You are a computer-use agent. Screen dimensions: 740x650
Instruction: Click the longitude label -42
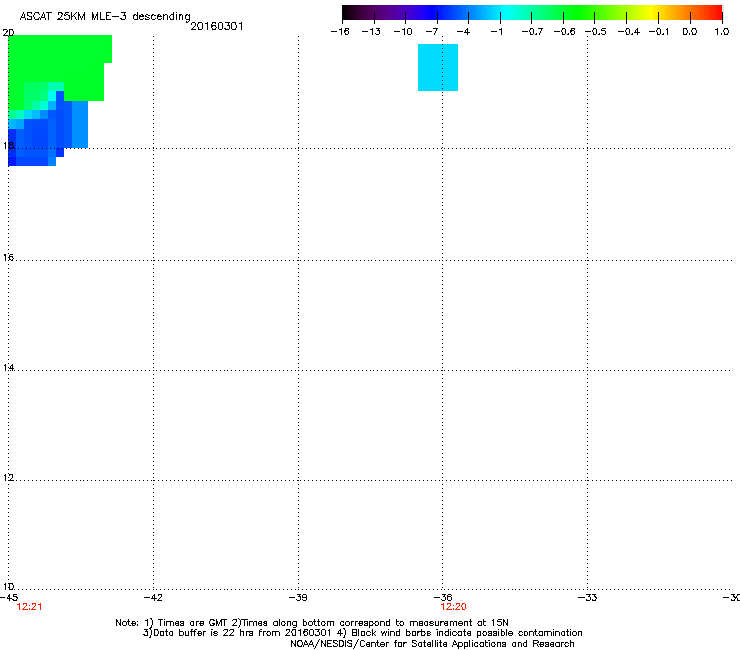point(153,598)
